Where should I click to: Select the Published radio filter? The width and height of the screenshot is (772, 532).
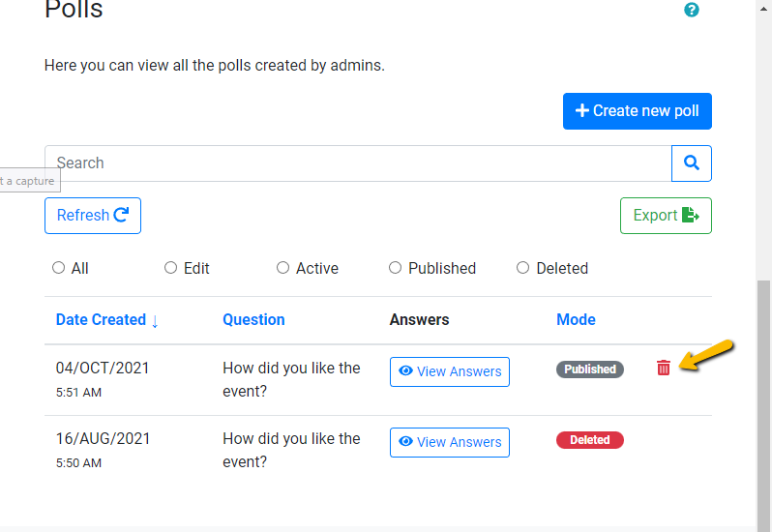[396, 268]
